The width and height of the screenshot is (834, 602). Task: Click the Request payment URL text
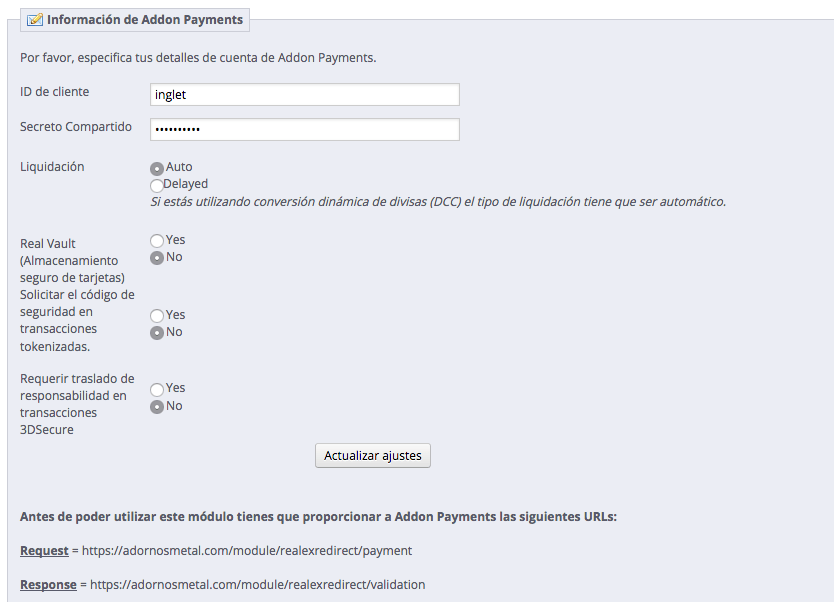(x=247, y=551)
